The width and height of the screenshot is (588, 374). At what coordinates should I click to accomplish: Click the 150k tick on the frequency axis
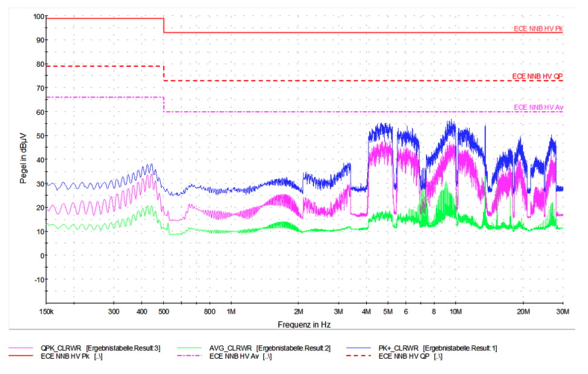pos(47,311)
